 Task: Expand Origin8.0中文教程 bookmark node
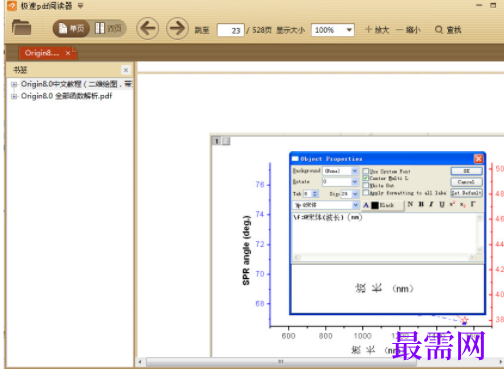(14, 84)
